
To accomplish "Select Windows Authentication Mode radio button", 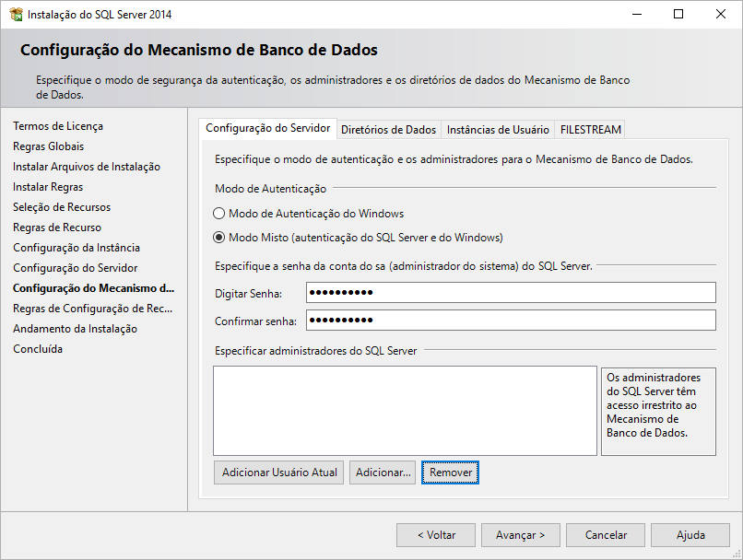I will [x=219, y=214].
